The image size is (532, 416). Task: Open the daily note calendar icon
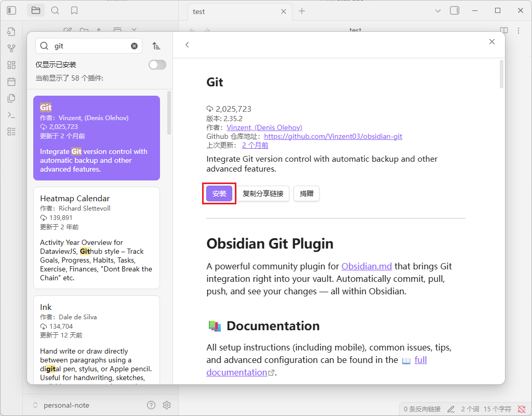click(x=11, y=82)
